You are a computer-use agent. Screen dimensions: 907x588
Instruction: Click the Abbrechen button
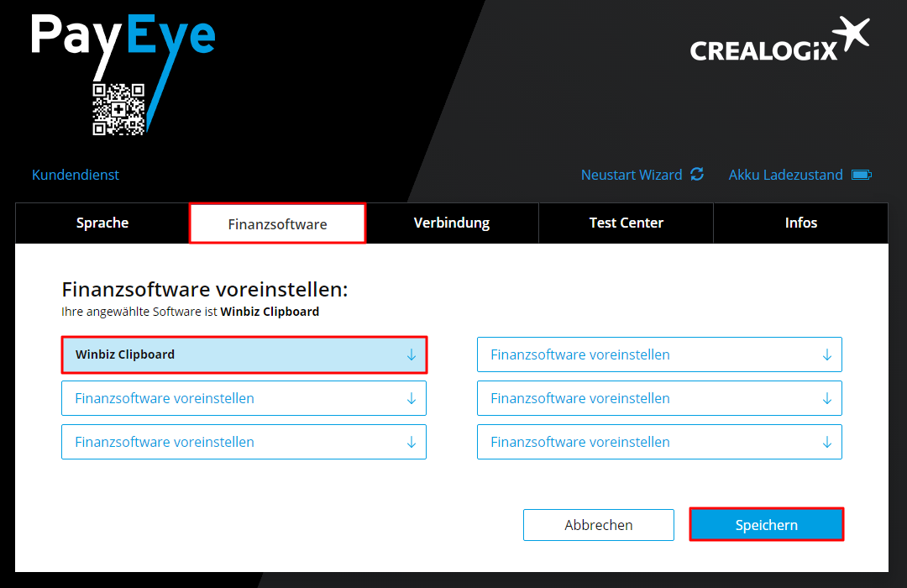point(598,525)
